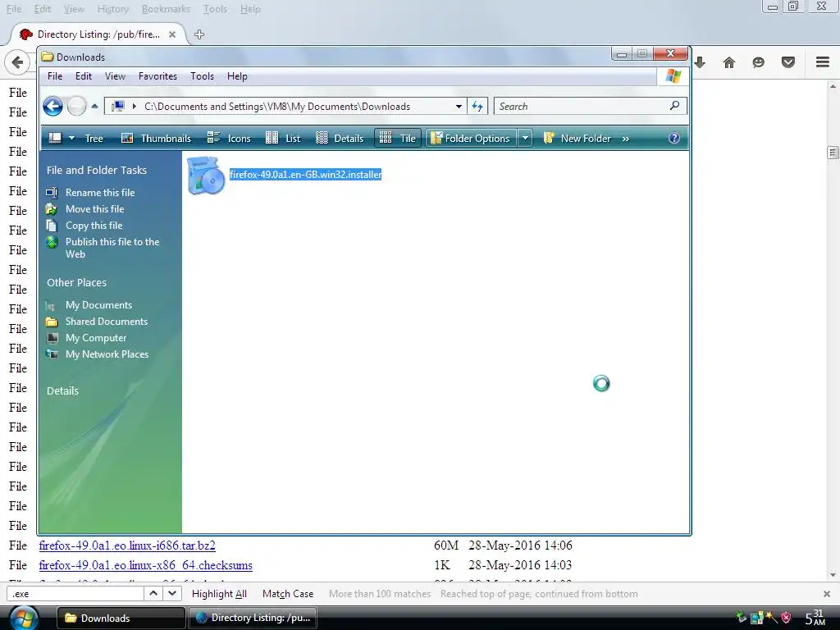The width and height of the screenshot is (840, 630).
Task: Open Firefox downloads arrow icon
Action: point(700,62)
